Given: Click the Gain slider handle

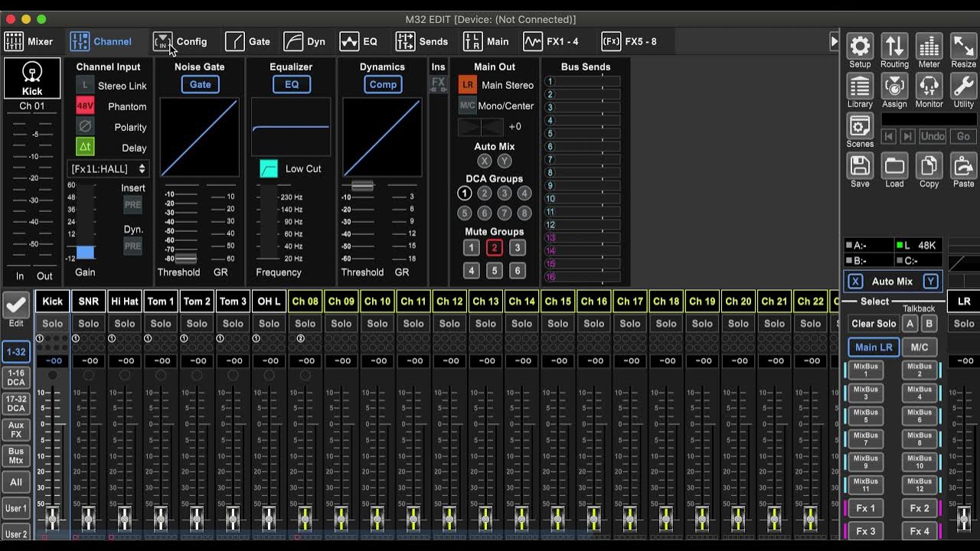Looking at the screenshot, I should click(85, 253).
